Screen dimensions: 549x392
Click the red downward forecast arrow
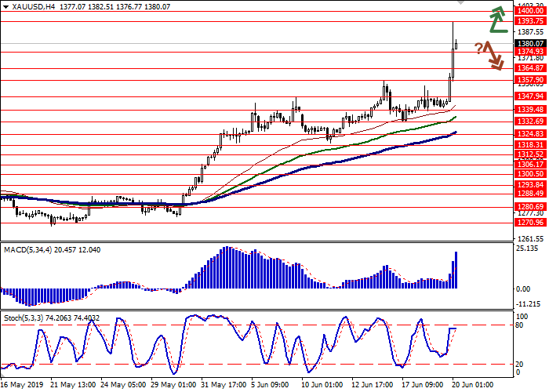pyautogui.click(x=493, y=55)
